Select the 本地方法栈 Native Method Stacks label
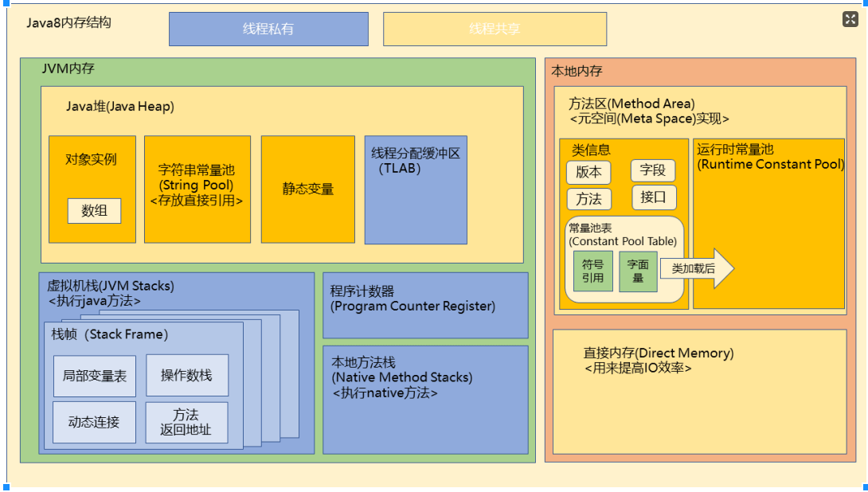868x492 pixels. tap(402, 370)
